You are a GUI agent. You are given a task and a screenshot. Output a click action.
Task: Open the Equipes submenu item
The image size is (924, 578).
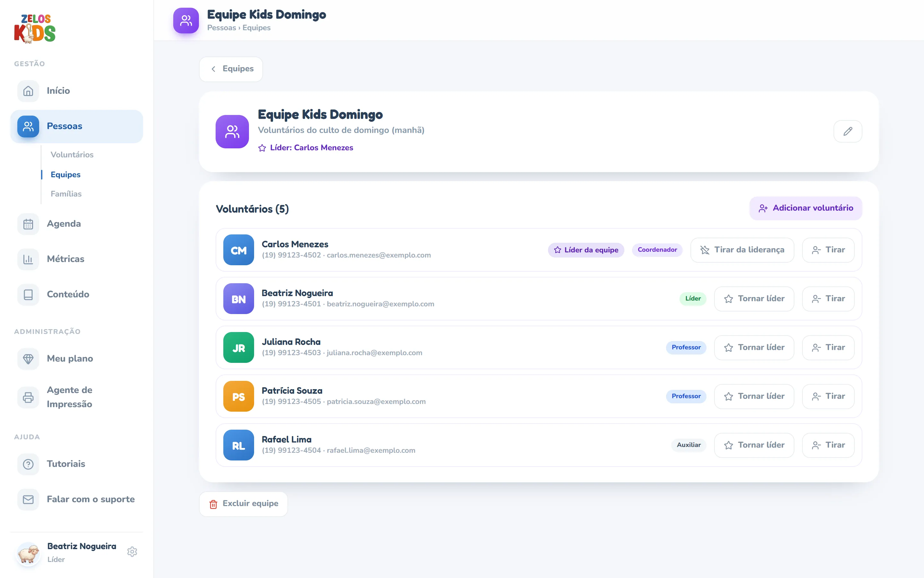click(65, 174)
